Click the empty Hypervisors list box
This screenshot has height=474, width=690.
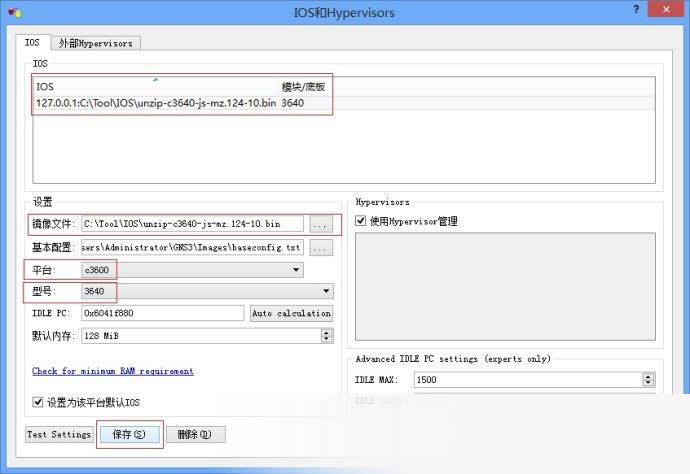pyautogui.click(x=505, y=287)
